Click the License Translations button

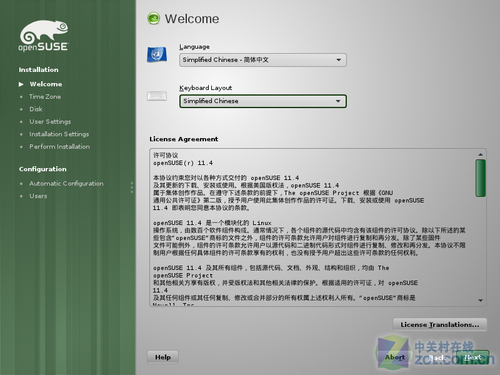pos(440,325)
